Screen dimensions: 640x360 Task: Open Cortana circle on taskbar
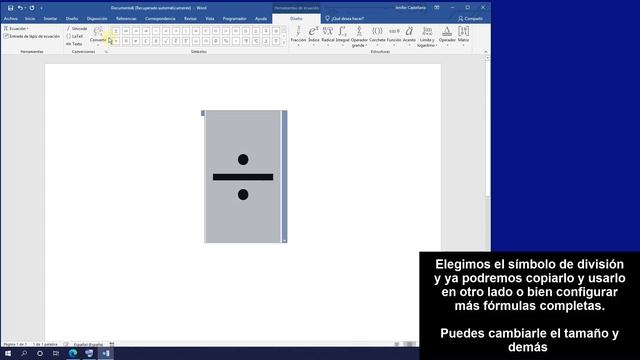pyautogui.click(x=40, y=353)
